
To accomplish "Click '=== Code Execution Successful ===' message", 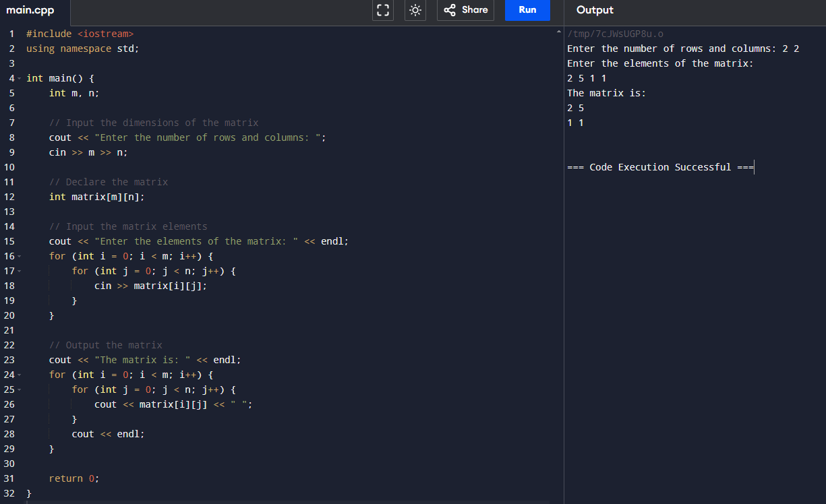I will tap(660, 167).
